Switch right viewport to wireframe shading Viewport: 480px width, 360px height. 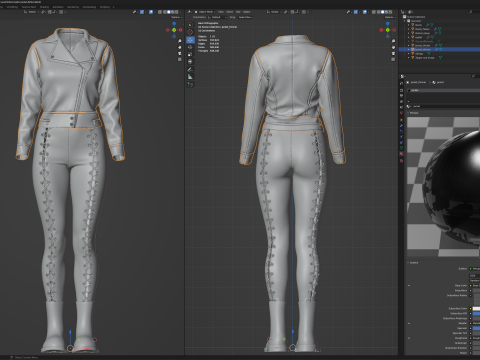coord(378,12)
